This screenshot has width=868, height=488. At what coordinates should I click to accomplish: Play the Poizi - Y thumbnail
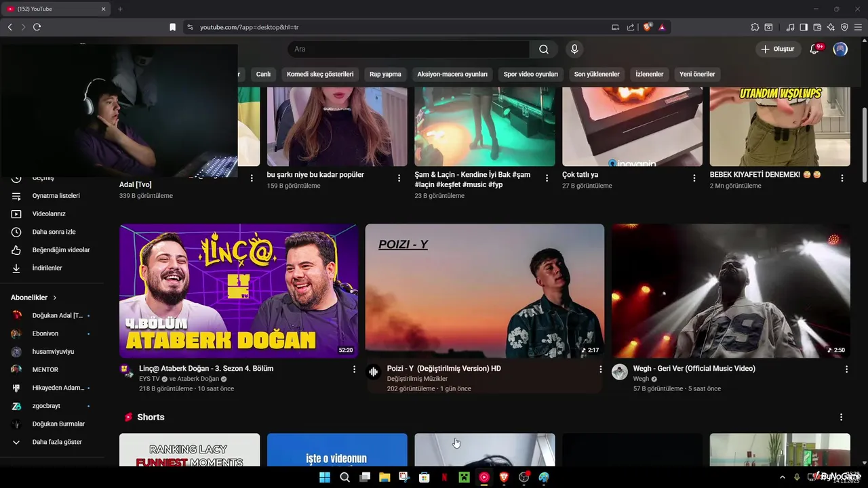point(485,291)
